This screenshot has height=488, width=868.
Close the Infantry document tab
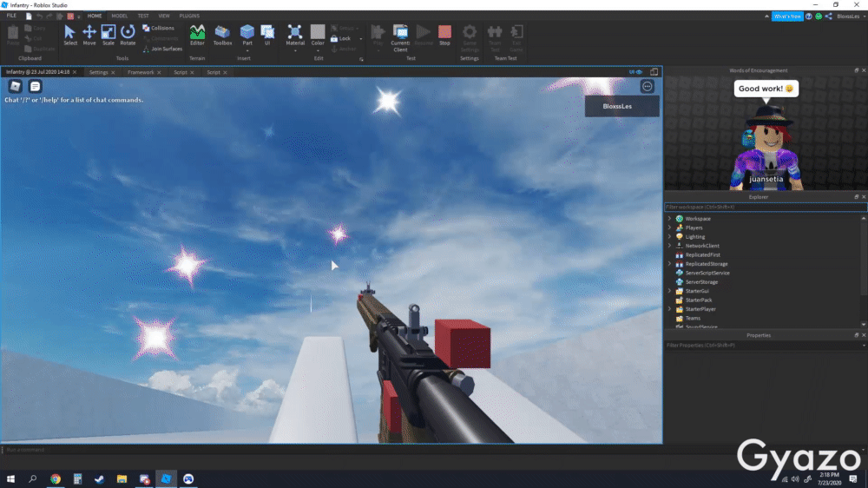[x=75, y=72]
